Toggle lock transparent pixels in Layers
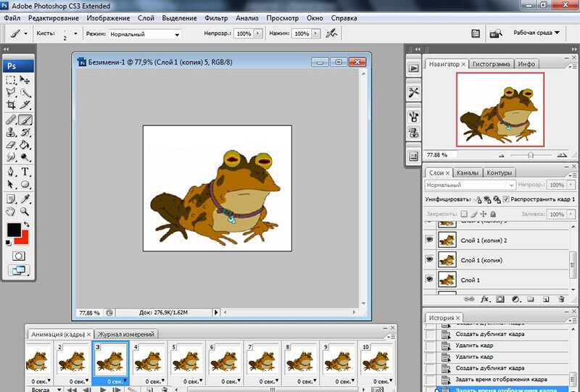The width and height of the screenshot is (580, 392). pos(464,214)
